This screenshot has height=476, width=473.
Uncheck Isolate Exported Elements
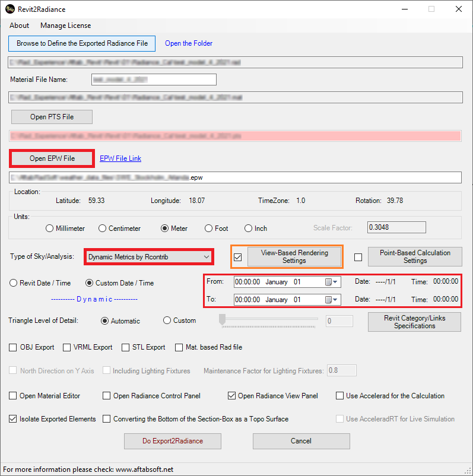point(12,419)
